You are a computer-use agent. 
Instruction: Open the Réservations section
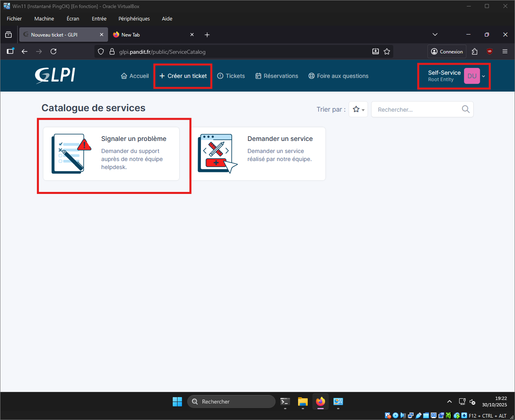pyautogui.click(x=277, y=76)
